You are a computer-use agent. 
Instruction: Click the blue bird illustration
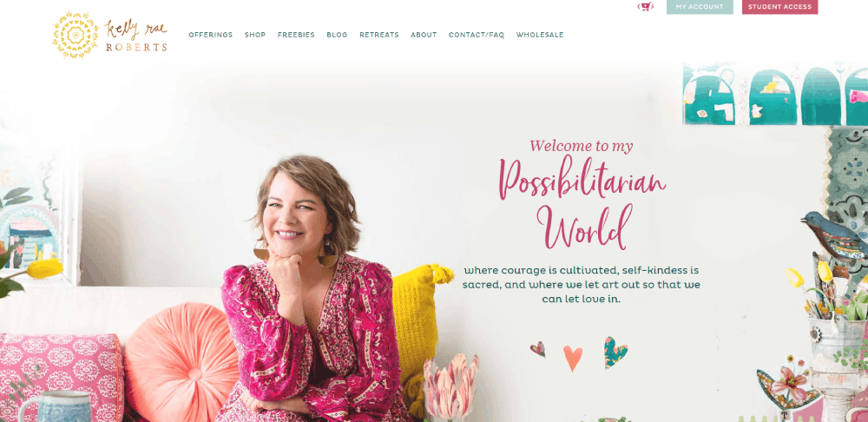(x=835, y=235)
